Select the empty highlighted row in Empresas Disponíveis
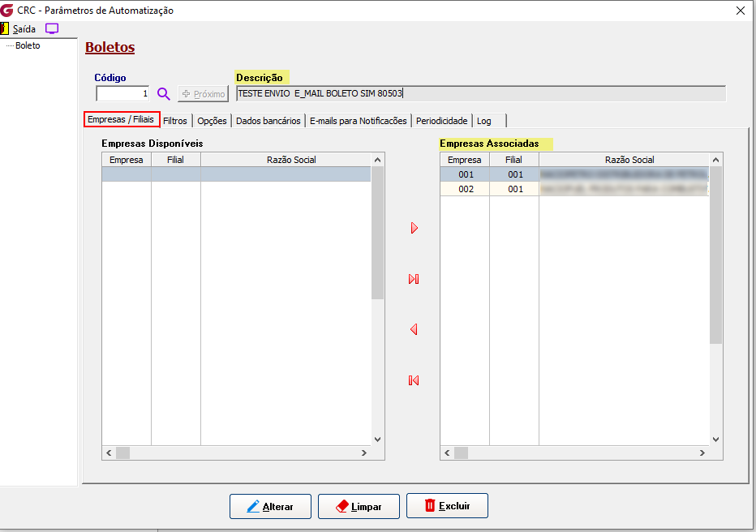 coord(236,174)
